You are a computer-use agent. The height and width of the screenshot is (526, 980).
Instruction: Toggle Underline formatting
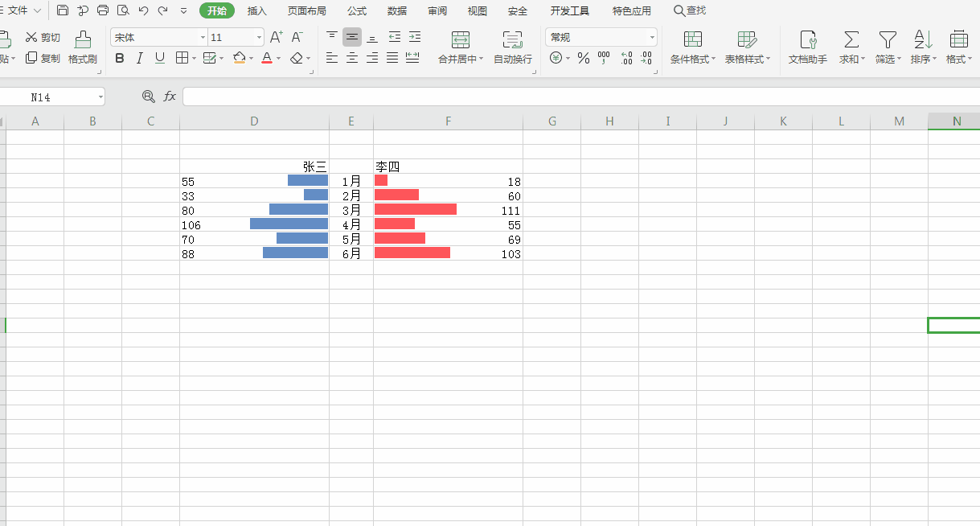pyautogui.click(x=160, y=58)
